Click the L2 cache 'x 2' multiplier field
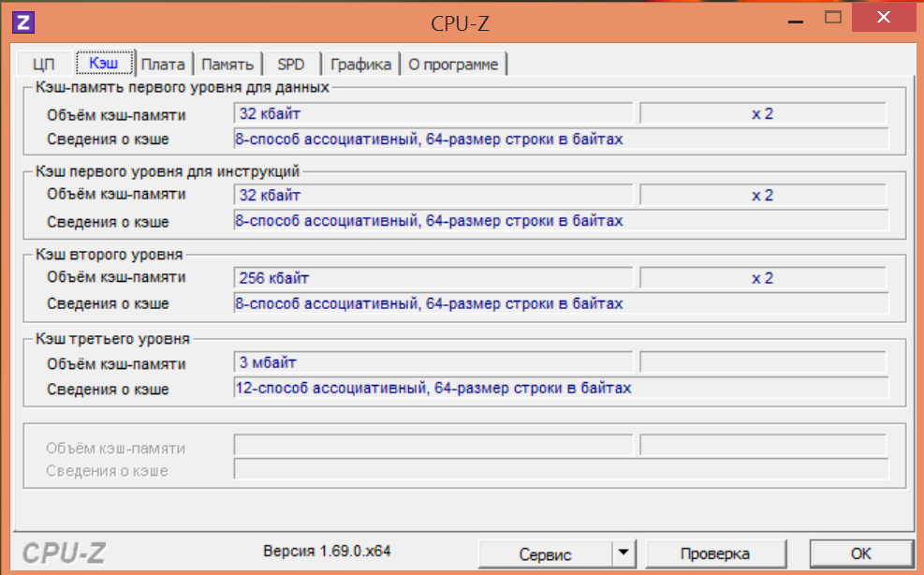Image resolution: width=924 pixels, height=575 pixels. click(763, 278)
